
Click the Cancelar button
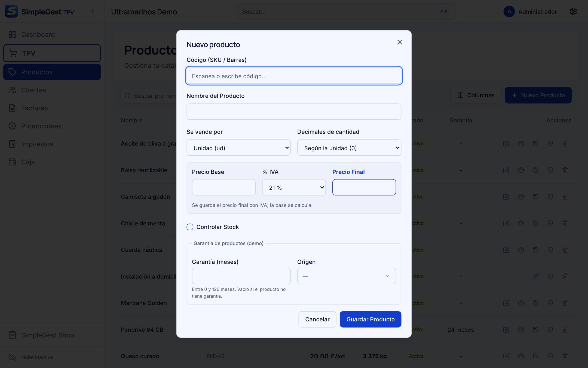[317, 319]
